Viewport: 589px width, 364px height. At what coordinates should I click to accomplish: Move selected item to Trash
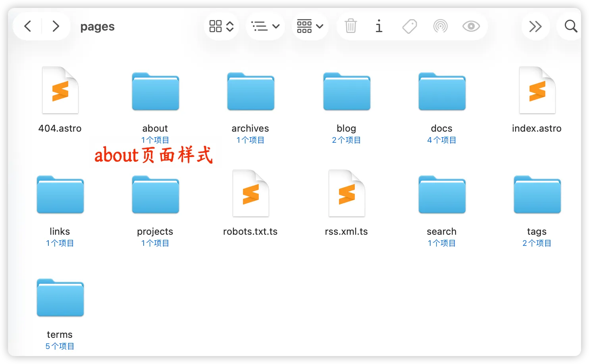(350, 27)
